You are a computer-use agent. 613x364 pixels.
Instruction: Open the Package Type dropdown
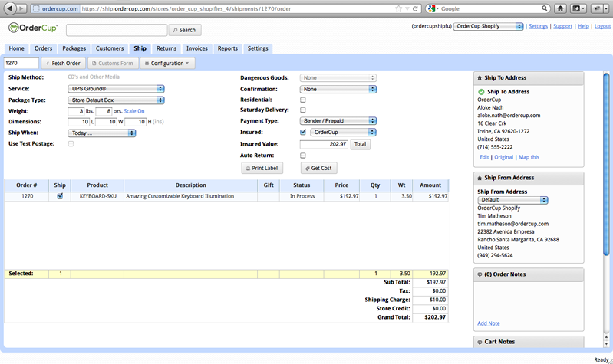[116, 100]
